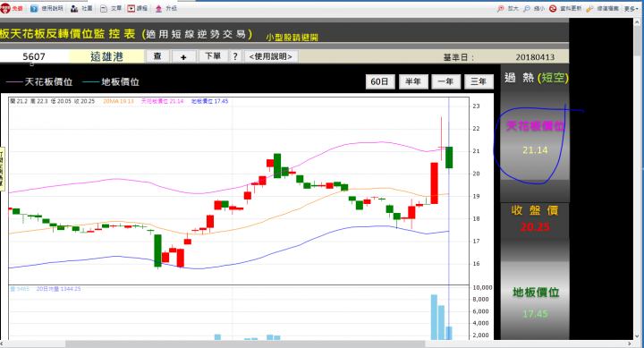Viewport: 644px width, 348px height.
Task: Switch chart range to 一年
Action: [445, 81]
